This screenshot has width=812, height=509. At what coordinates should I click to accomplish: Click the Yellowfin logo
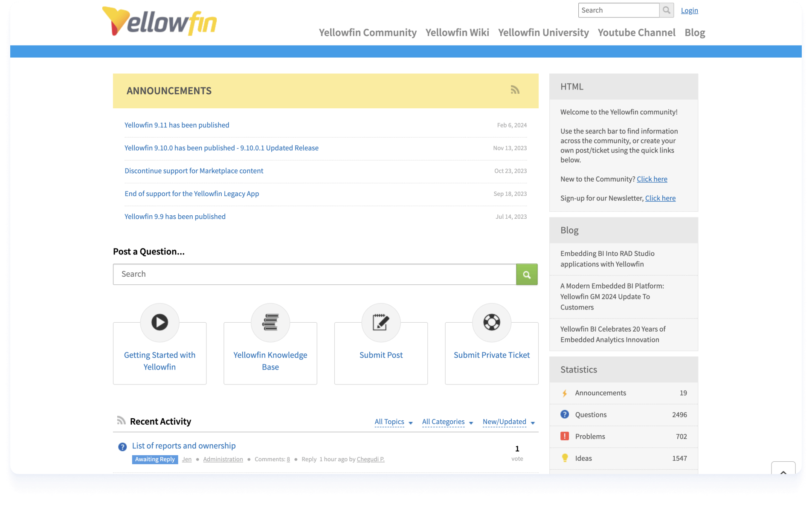tap(159, 21)
